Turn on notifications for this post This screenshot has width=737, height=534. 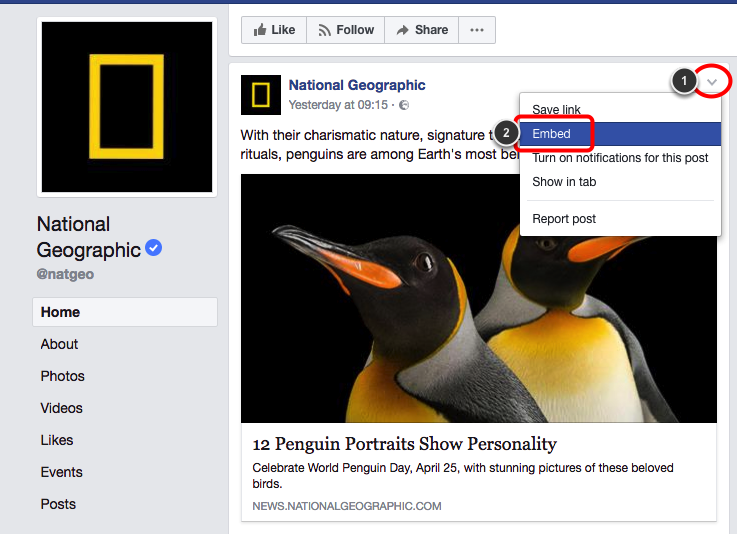coord(620,158)
